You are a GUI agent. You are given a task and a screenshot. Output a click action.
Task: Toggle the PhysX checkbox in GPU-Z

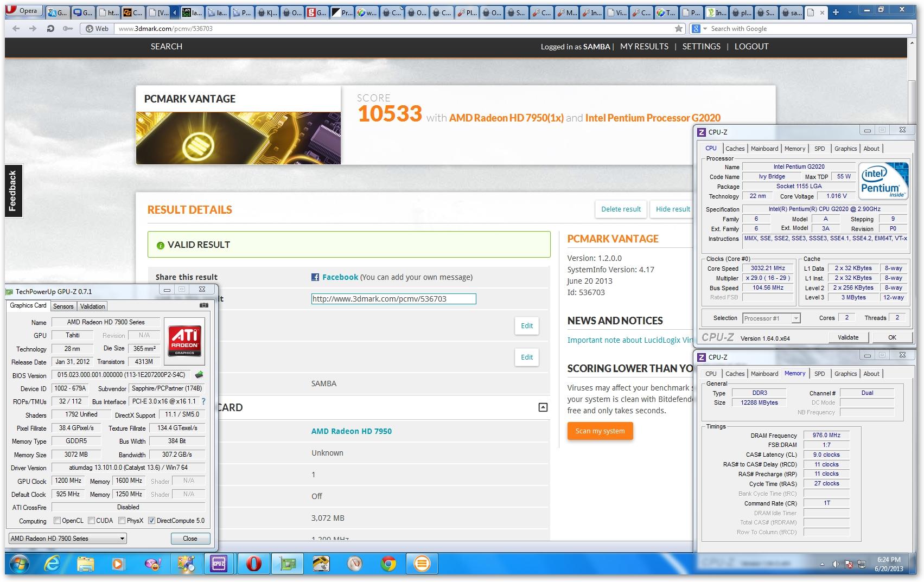pyautogui.click(x=122, y=521)
